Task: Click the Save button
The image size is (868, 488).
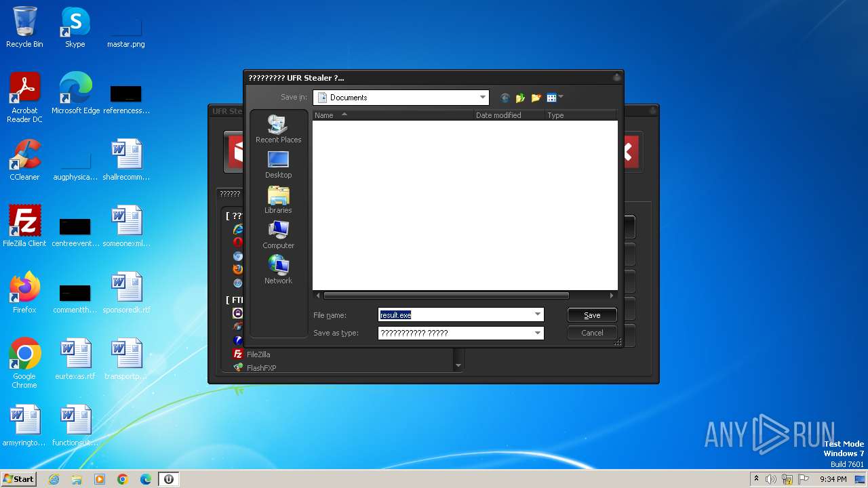Action: point(592,315)
